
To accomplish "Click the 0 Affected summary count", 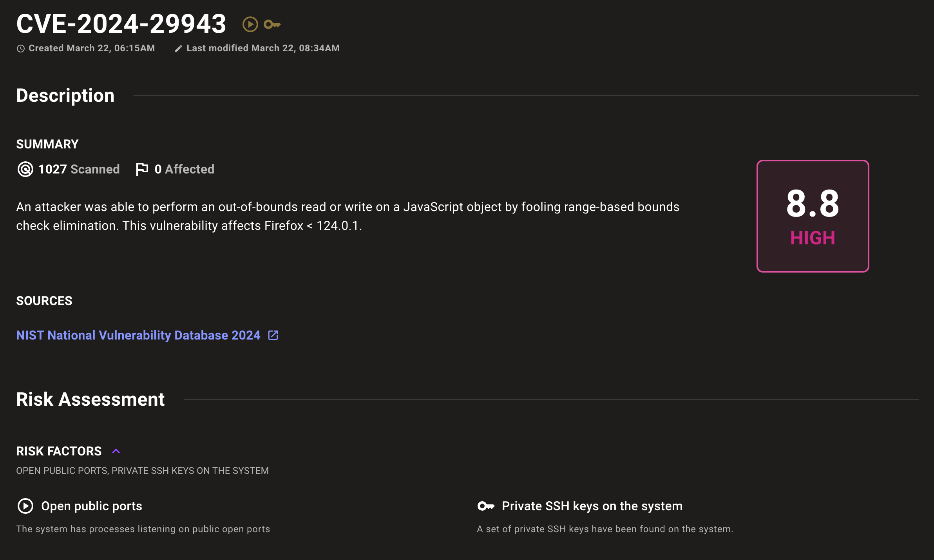I will tap(185, 169).
